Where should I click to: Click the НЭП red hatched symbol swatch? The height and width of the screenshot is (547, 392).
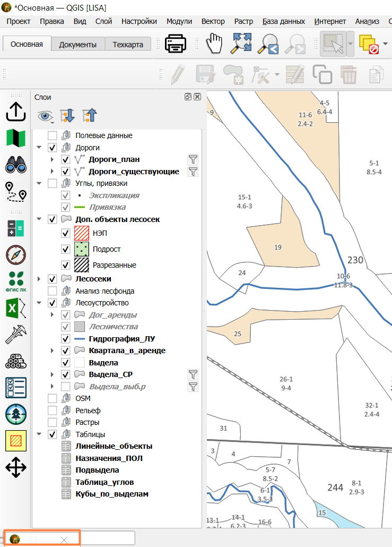[x=82, y=233]
